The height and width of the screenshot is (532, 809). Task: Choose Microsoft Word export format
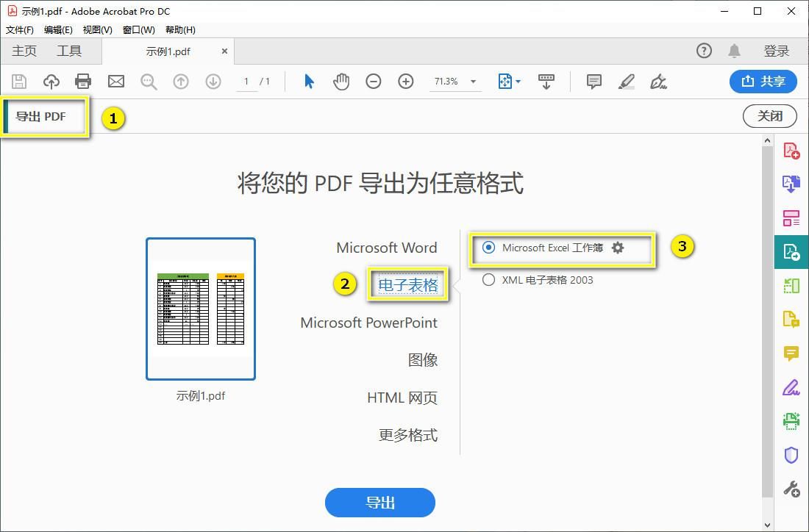click(x=386, y=248)
